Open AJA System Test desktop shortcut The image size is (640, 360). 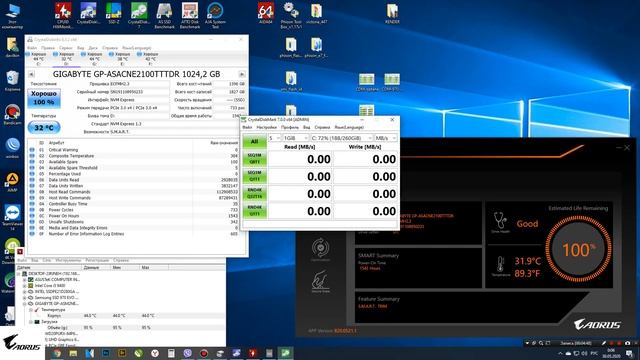[x=215, y=16]
